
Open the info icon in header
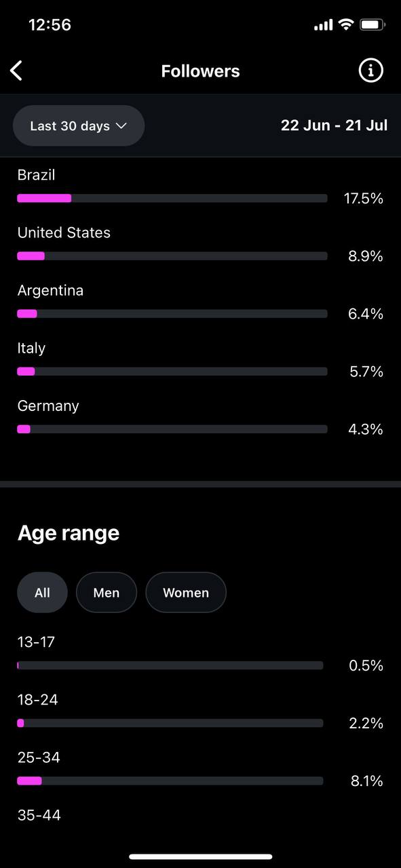[370, 71]
